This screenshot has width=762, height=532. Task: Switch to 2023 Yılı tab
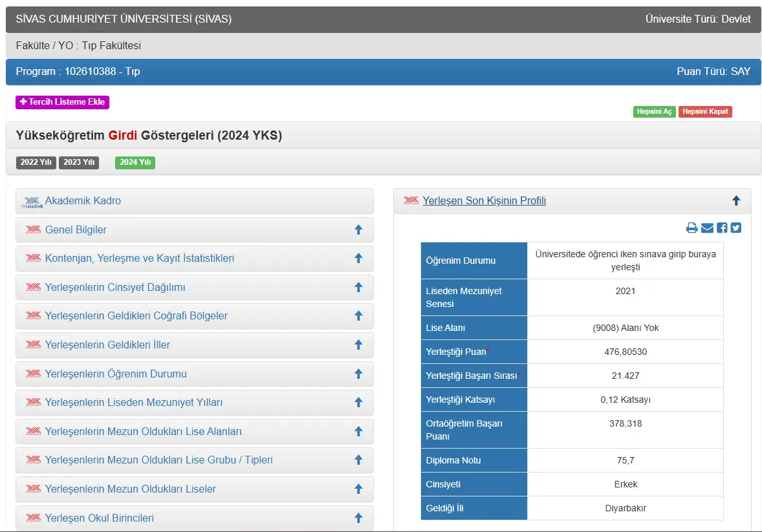(x=79, y=162)
